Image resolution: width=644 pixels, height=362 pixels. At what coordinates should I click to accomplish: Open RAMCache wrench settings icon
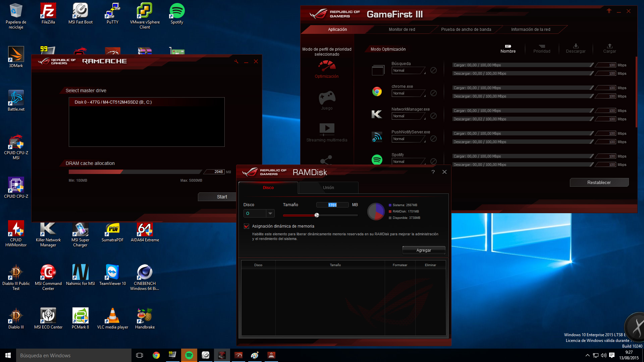[x=236, y=61]
